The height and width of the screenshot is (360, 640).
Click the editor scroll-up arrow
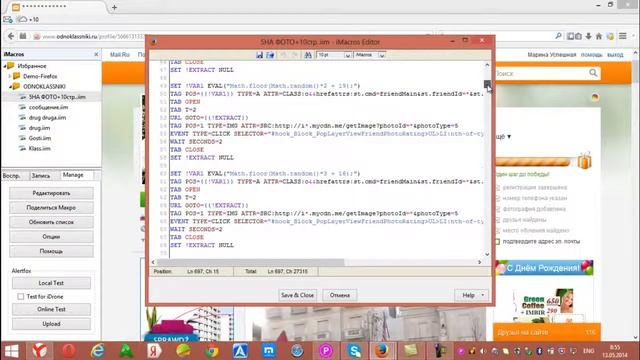coord(487,65)
